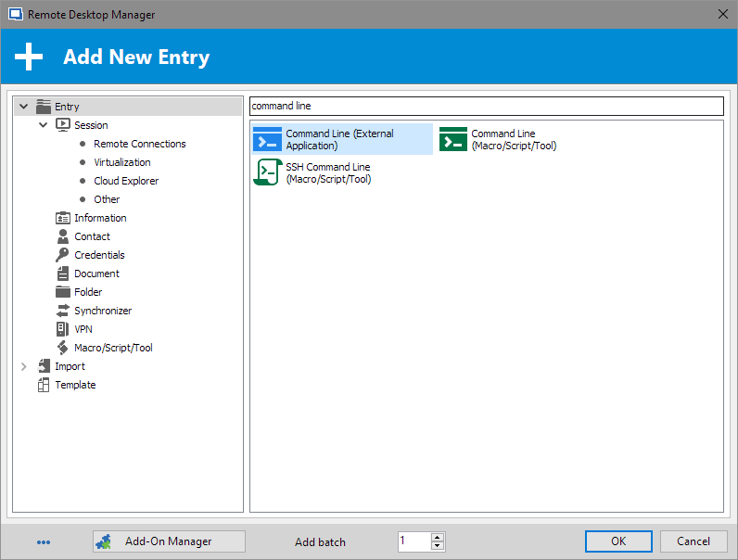Open the Add-On Manager
This screenshot has width=738, height=560.
169,541
